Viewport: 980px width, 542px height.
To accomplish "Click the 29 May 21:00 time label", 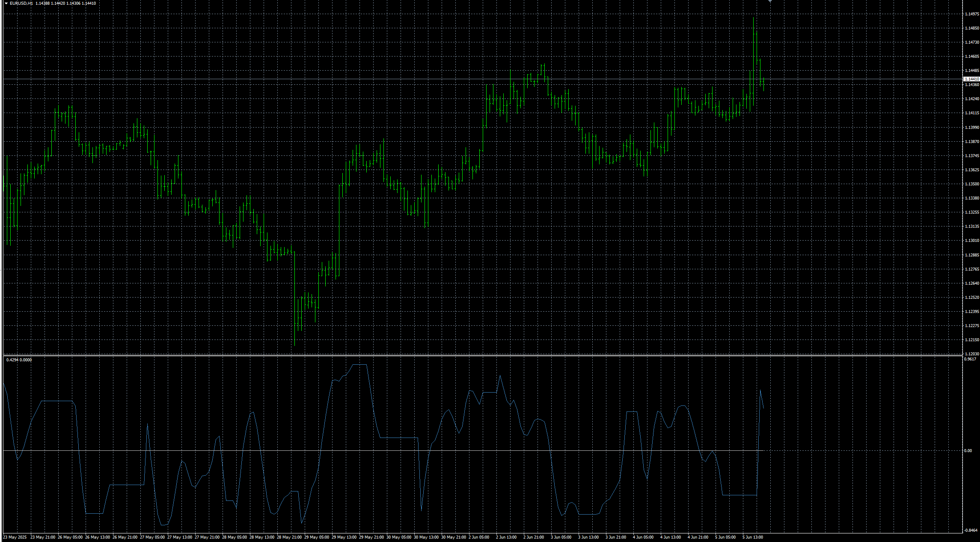I will [x=371, y=537].
